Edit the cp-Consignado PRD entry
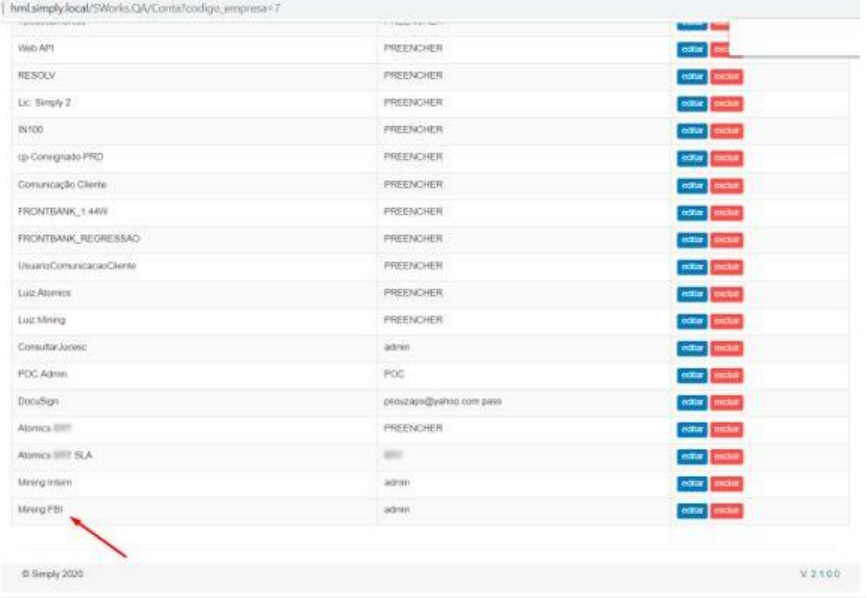 click(692, 158)
